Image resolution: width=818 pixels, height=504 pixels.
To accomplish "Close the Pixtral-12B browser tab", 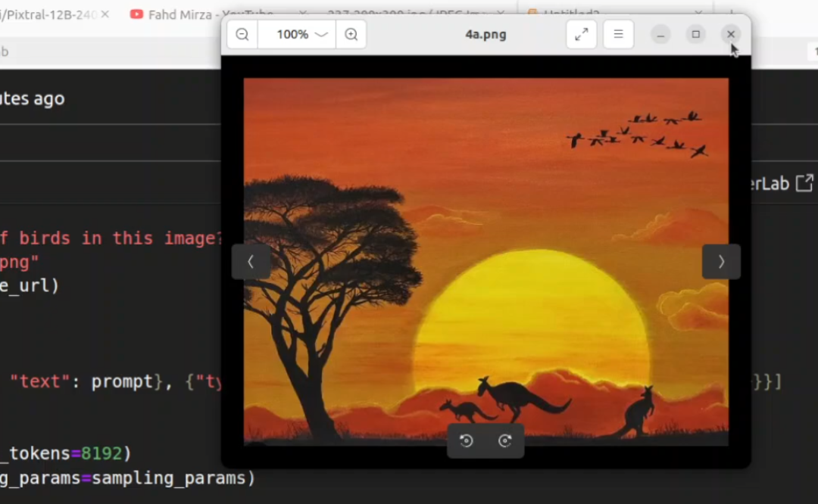I will pyautogui.click(x=105, y=14).
